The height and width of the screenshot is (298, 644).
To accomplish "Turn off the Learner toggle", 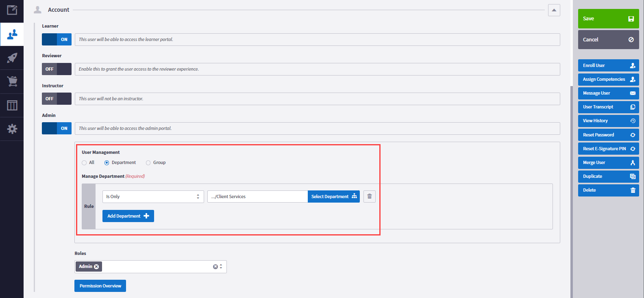I will [x=57, y=39].
